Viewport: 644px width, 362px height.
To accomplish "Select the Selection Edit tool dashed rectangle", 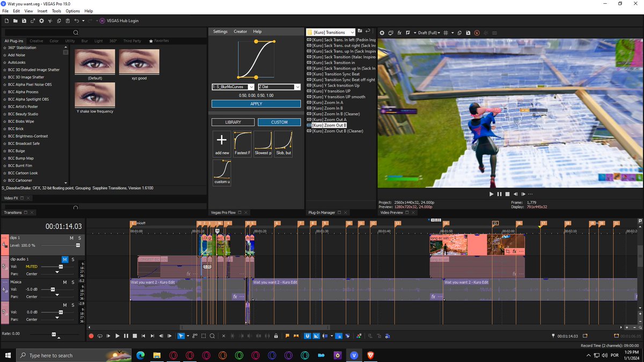I will pos(203,336).
